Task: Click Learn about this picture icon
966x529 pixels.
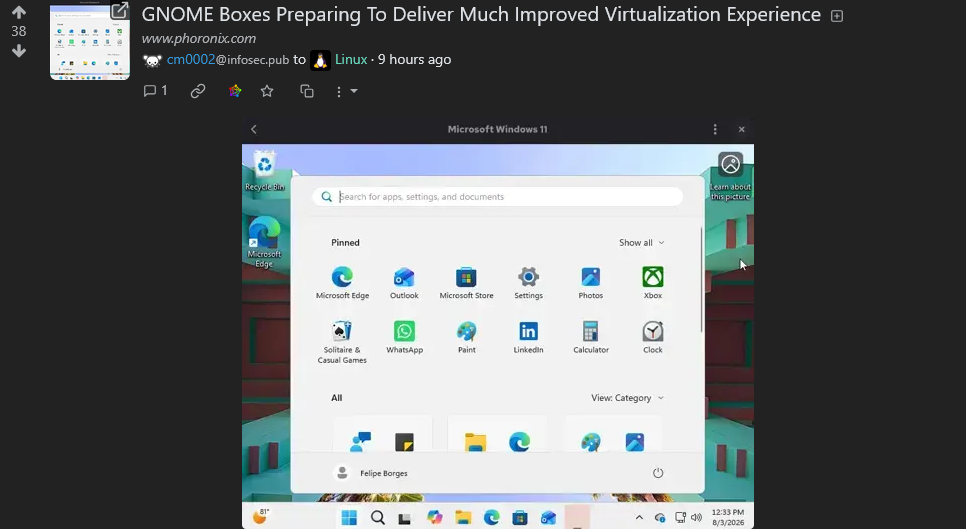Action: (x=730, y=176)
